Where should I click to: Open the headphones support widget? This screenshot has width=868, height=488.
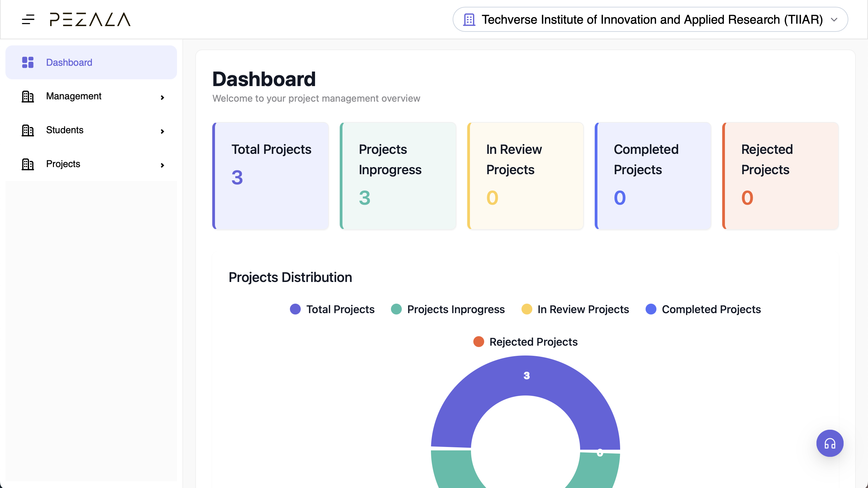(x=830, y=443)
